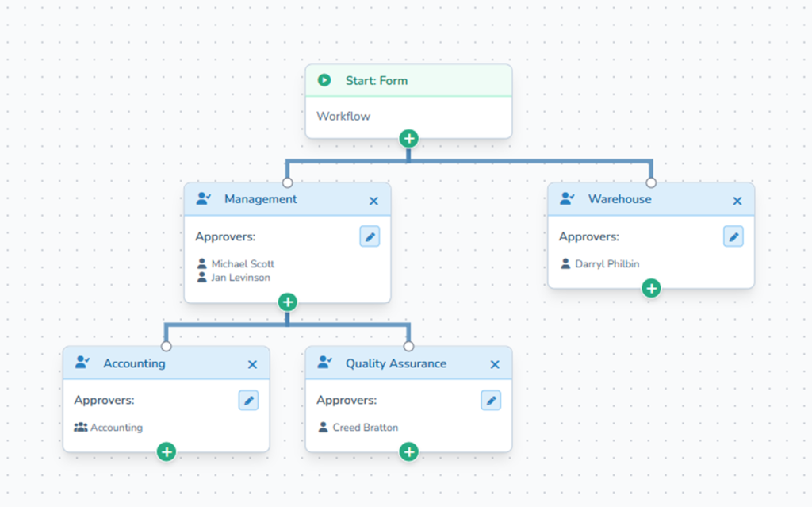Screen dimensions: 812x507
Task: Add a step beneath the Management node
Action: click(x=287, y=302)
